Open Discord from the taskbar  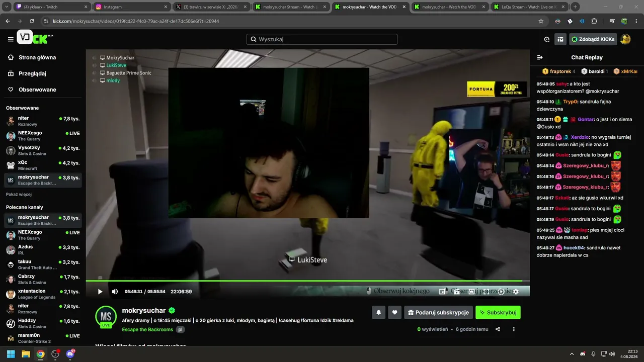click(x=70, y=354)
